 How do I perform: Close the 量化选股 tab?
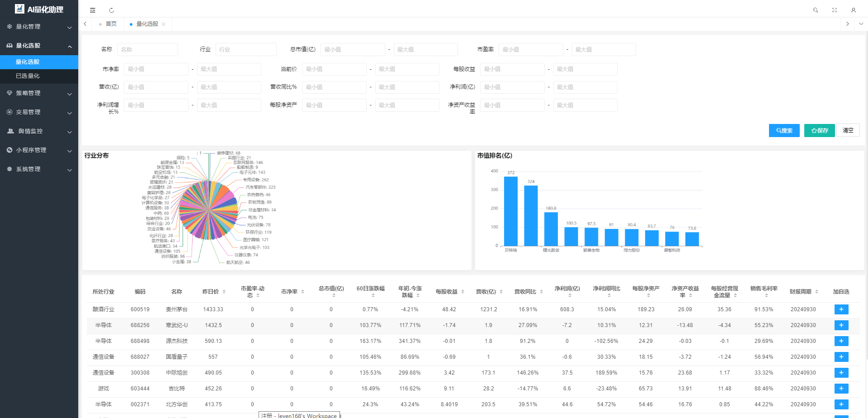164,24
